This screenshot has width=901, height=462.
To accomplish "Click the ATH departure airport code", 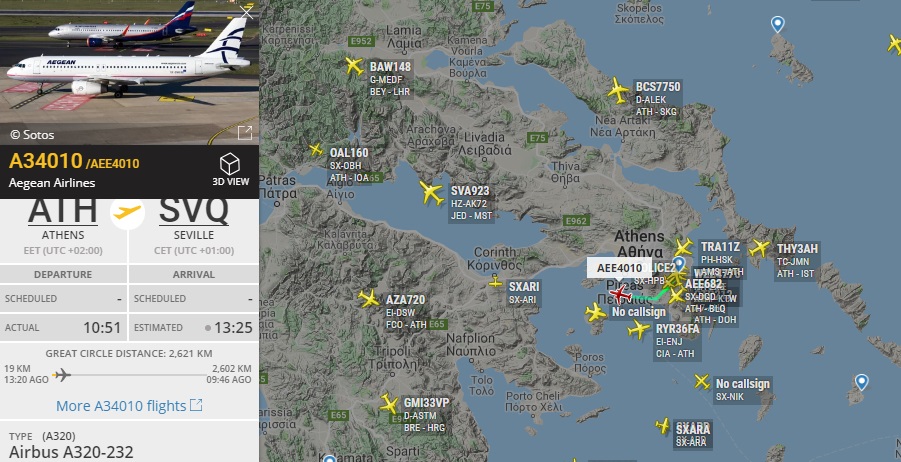I will 63,210.
